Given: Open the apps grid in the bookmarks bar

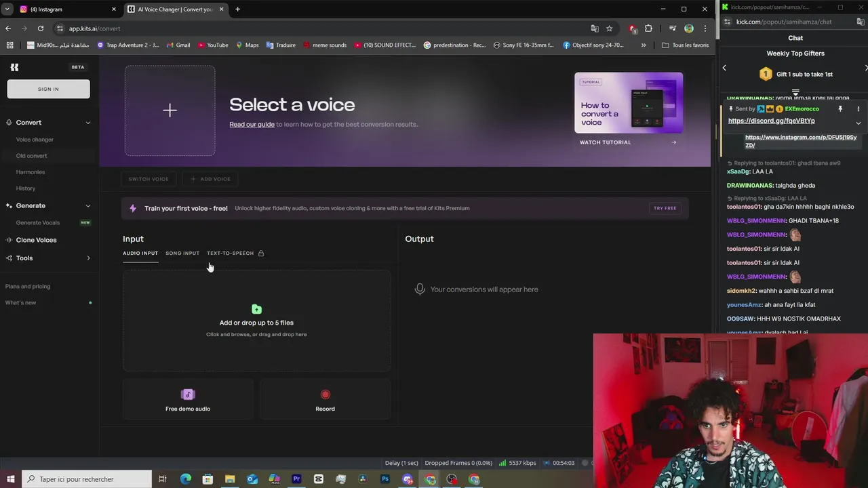Looking at the screenshot, I should pos(9,45).
